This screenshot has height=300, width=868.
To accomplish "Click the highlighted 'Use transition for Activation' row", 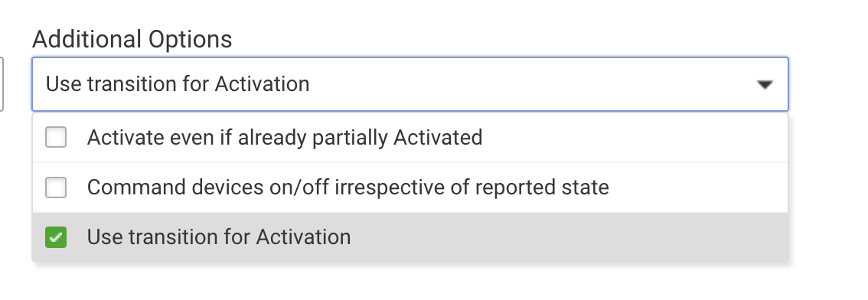I will coord(410,237).
